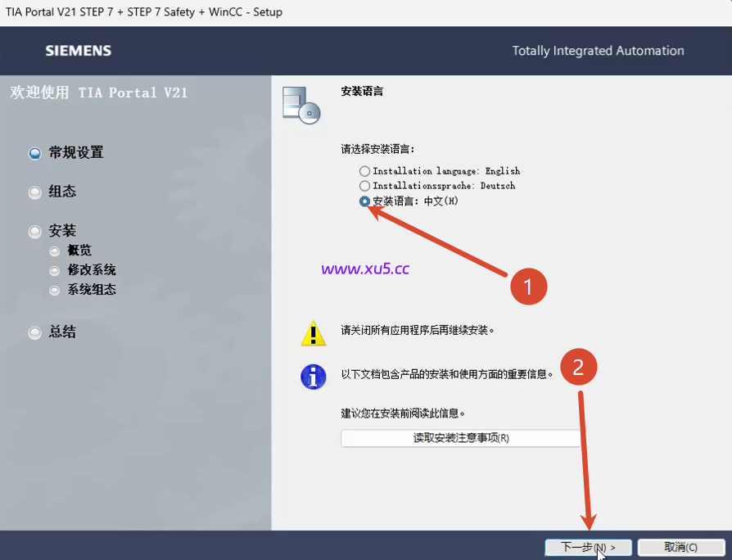The image size is (732, 560).
Task: Click the yellow warning triangle icon
Action: pos(314,334)
